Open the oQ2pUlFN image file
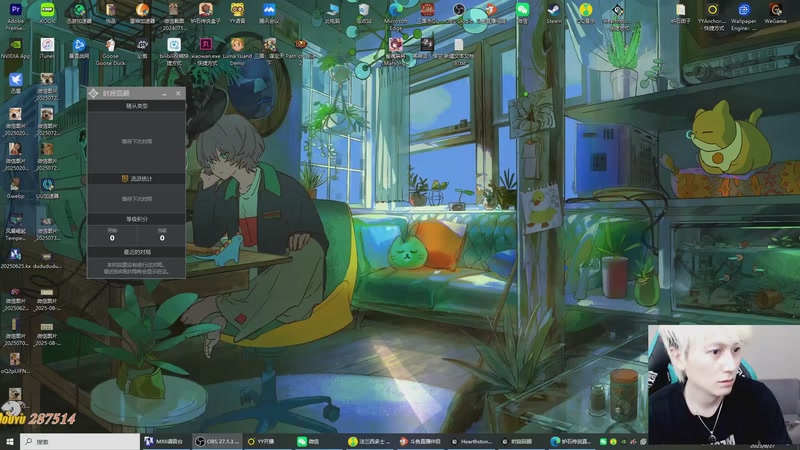Viewport: 800px width, 450px height. point(15,364)
